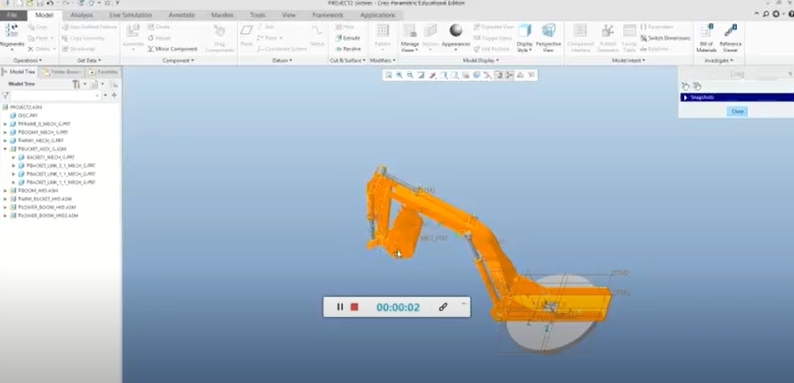
Task: Select PROJECT2.ASM root in Model Tree
Action: (25, 107)
